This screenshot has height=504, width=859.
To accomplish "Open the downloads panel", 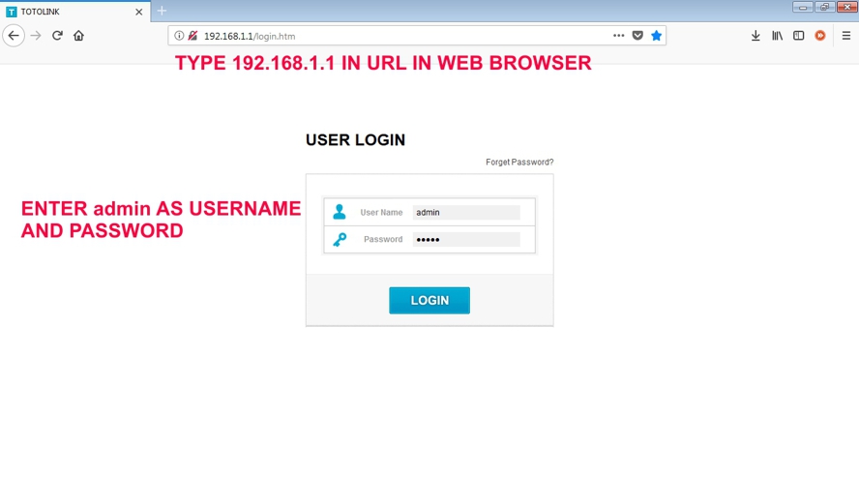I will [x=755, y=36].
